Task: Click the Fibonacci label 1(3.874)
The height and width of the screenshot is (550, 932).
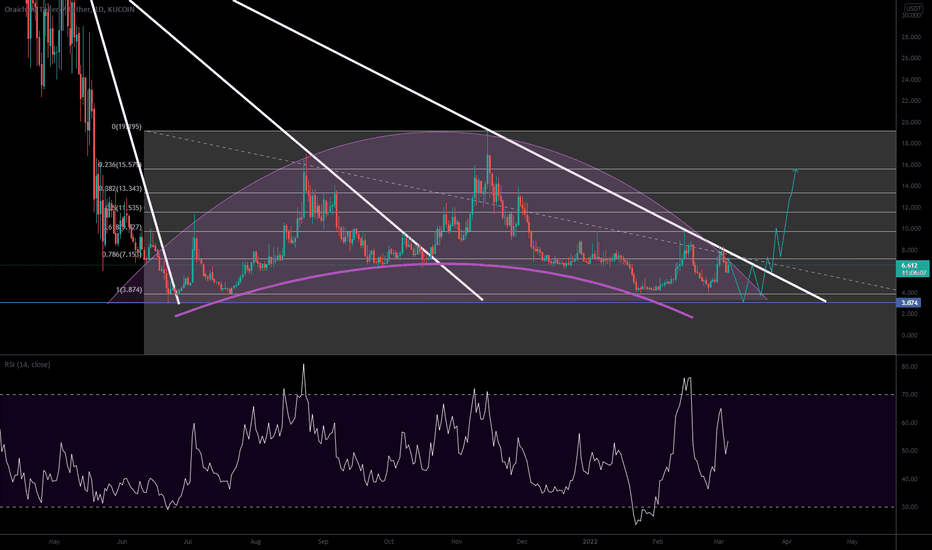Action: 129,290
